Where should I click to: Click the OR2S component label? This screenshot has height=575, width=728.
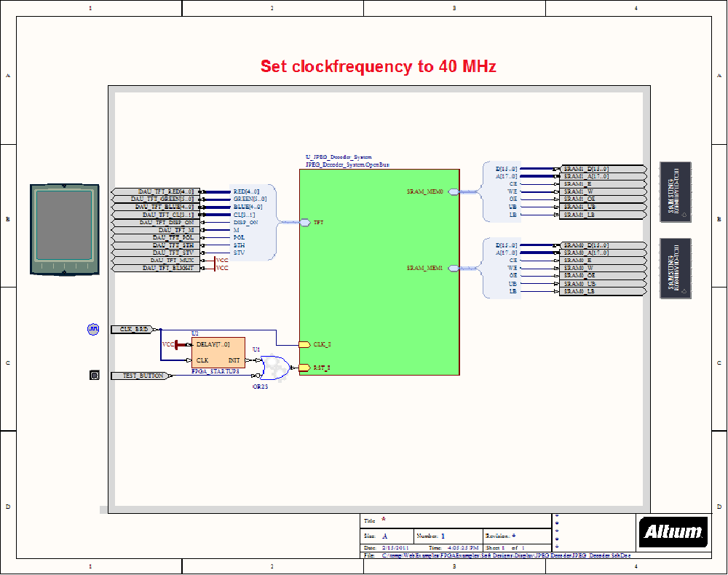tap(260, 386)
